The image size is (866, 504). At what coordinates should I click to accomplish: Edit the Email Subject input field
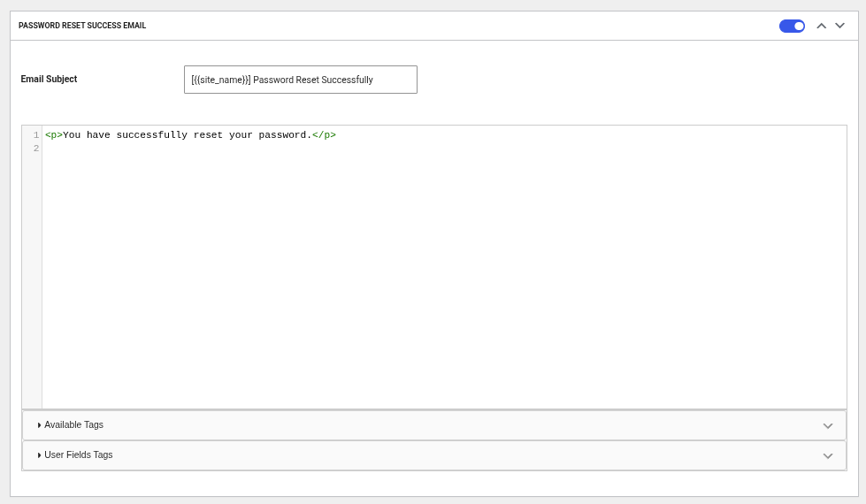point(301,80)
